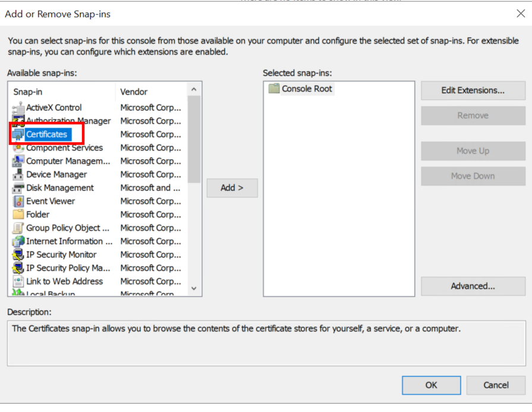532x412 pixels.
Task: Select the Device Manager icon
Action: click(x=18, y=175)
